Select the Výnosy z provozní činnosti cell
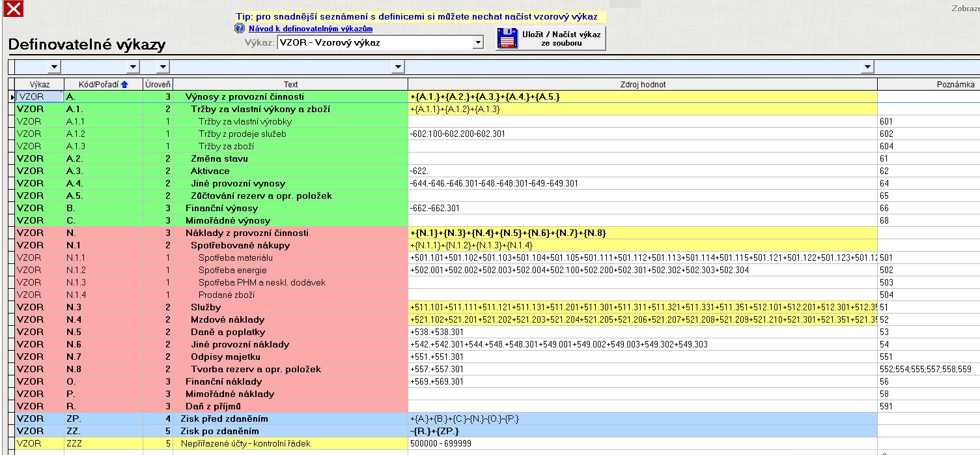The width and height of the screenshot is (980, 455). (x=290, y=96)
